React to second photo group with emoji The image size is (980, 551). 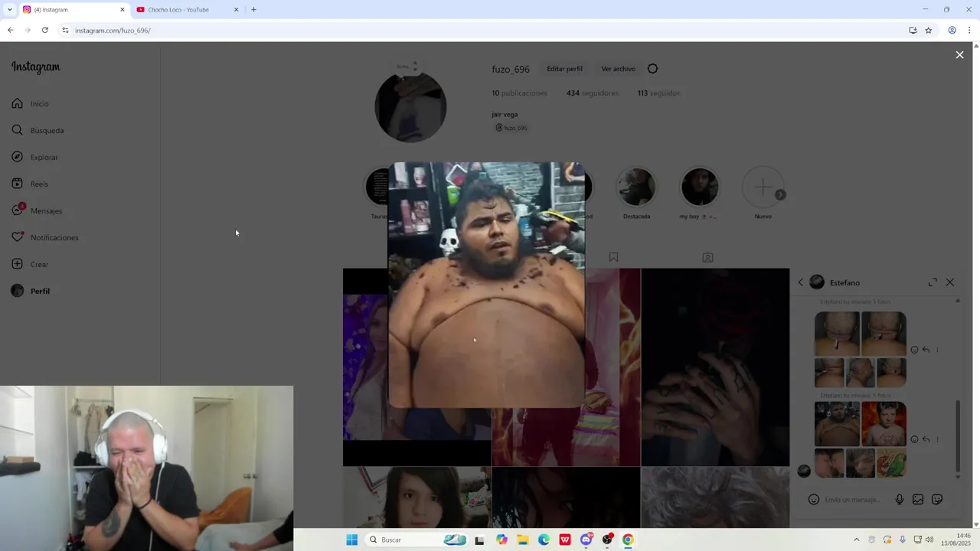914,439
